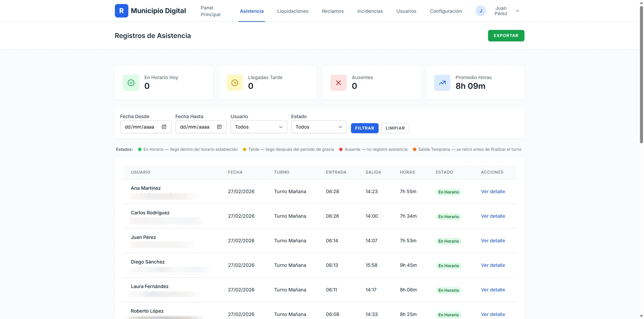Click the page vertical scrollbar

pos(641,74)
